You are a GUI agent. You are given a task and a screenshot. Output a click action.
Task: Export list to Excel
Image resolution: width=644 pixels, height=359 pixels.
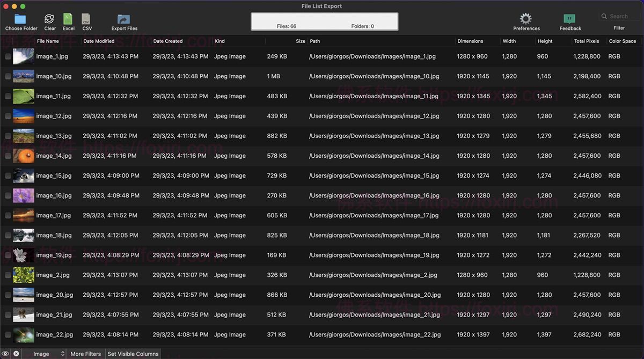68,20
